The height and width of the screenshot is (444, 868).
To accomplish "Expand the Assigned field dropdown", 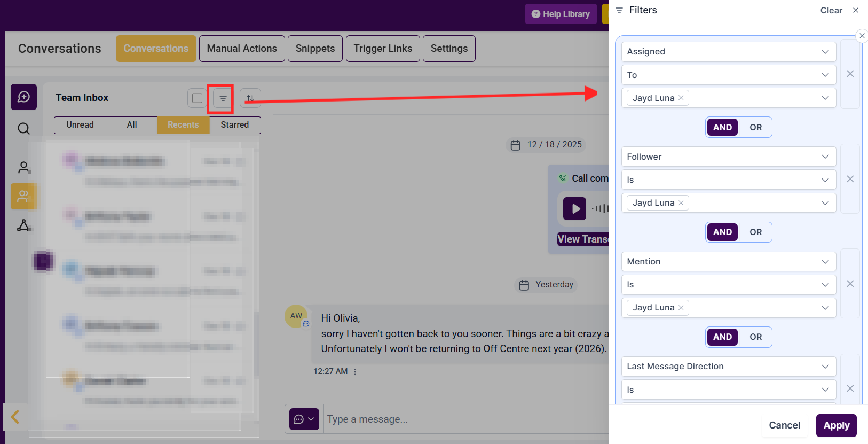I will pyautogui.click(x=729, y=52).
